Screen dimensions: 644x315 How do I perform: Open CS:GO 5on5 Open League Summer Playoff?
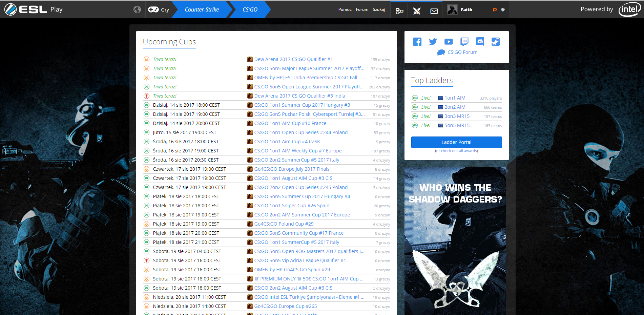point(309,87)
